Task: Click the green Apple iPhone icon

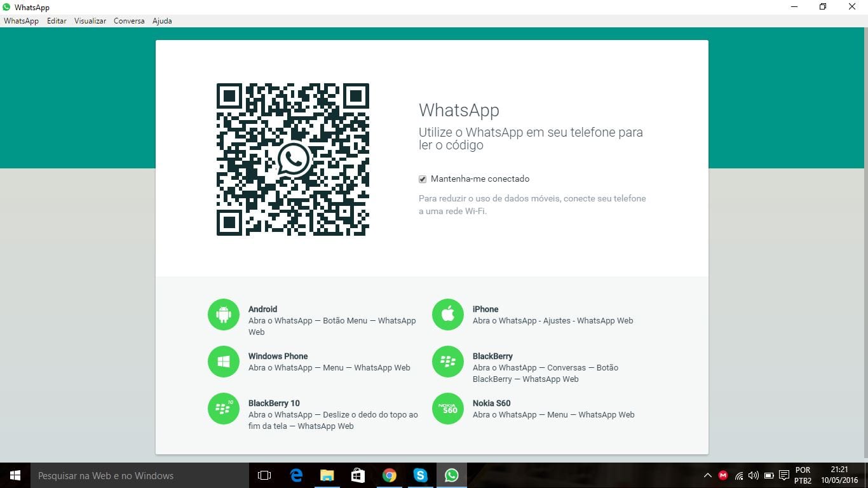Action: tap(448, 315)
